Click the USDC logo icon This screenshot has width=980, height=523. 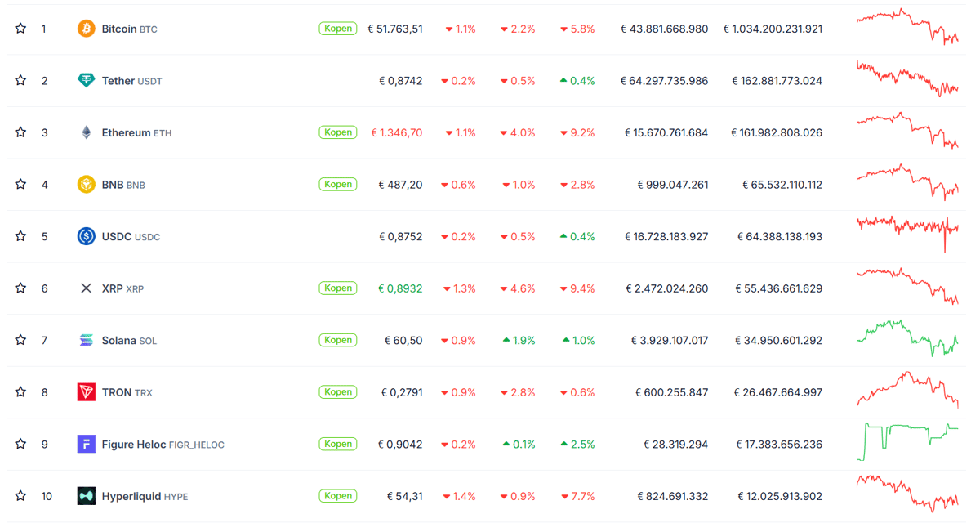click(86, 236)
